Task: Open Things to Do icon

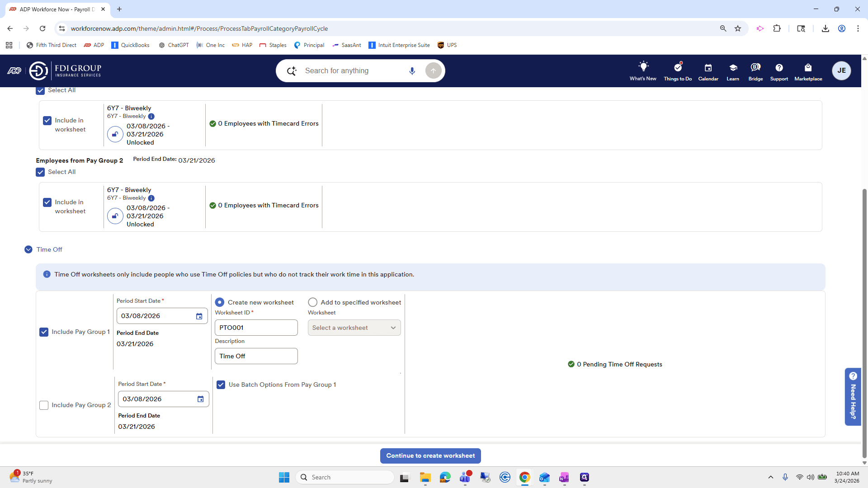Action: (x=678, y=71)
